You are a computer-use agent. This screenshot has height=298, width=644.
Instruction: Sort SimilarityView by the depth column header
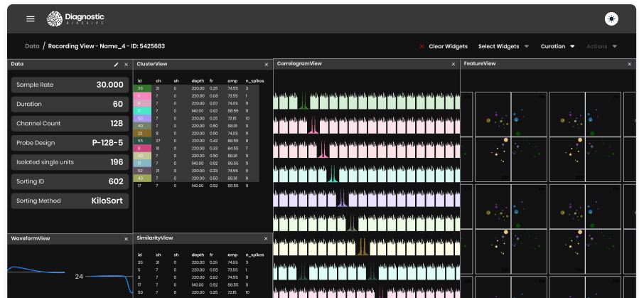(x=198, y=255)
